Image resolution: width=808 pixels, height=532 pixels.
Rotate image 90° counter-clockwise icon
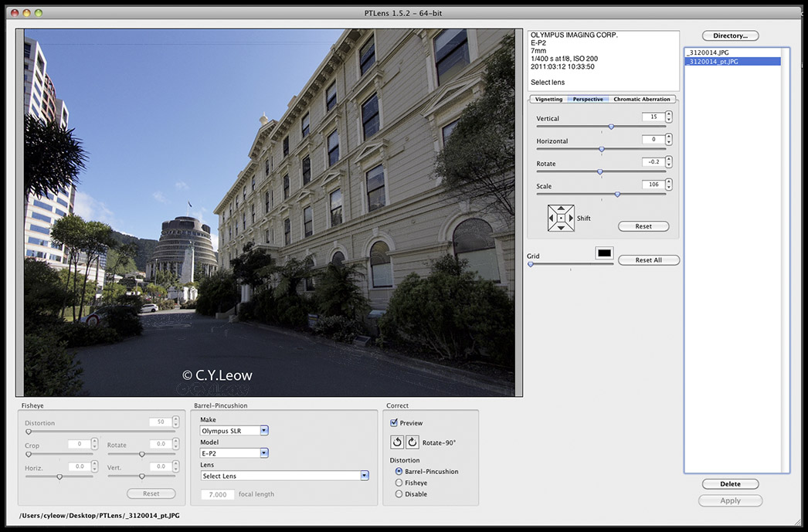pyautogui.click(x=397, y=442)
